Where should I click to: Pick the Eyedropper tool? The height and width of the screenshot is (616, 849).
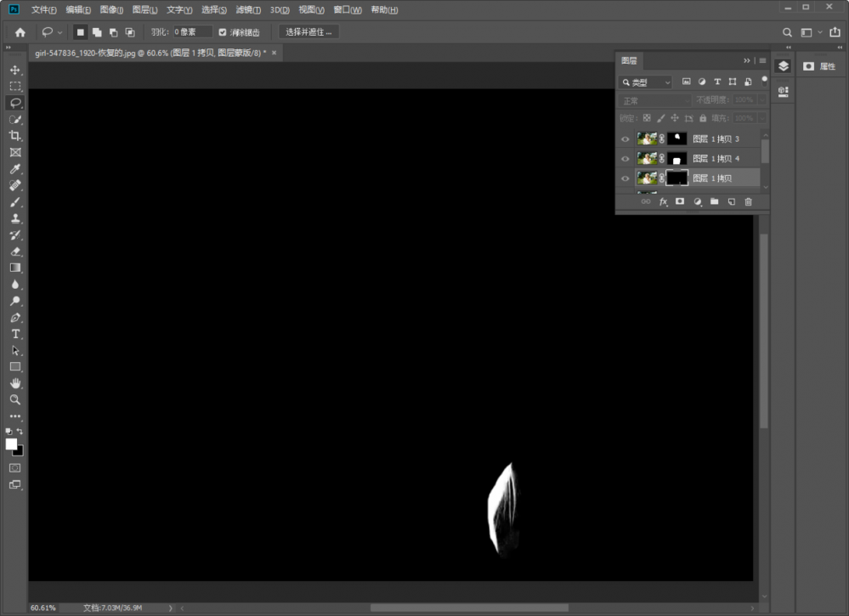(x=15, y=169)
